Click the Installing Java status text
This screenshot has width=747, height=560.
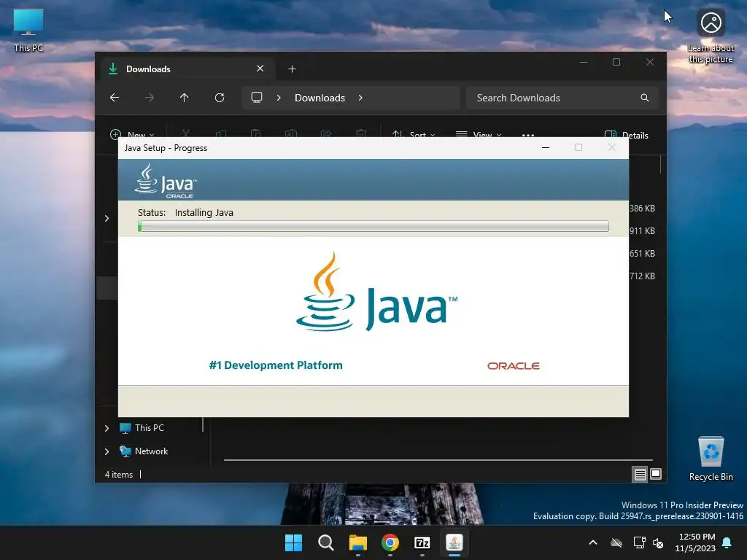click(204, 213)
